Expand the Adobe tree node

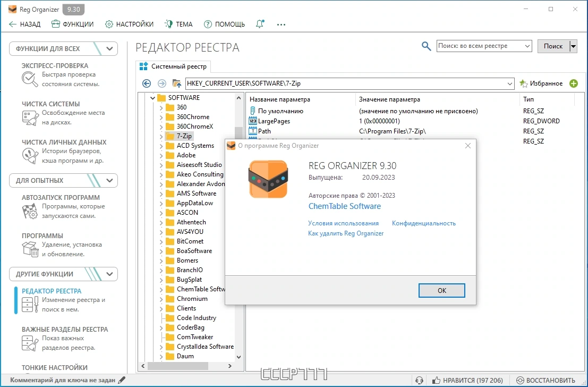tap(161, 155)
